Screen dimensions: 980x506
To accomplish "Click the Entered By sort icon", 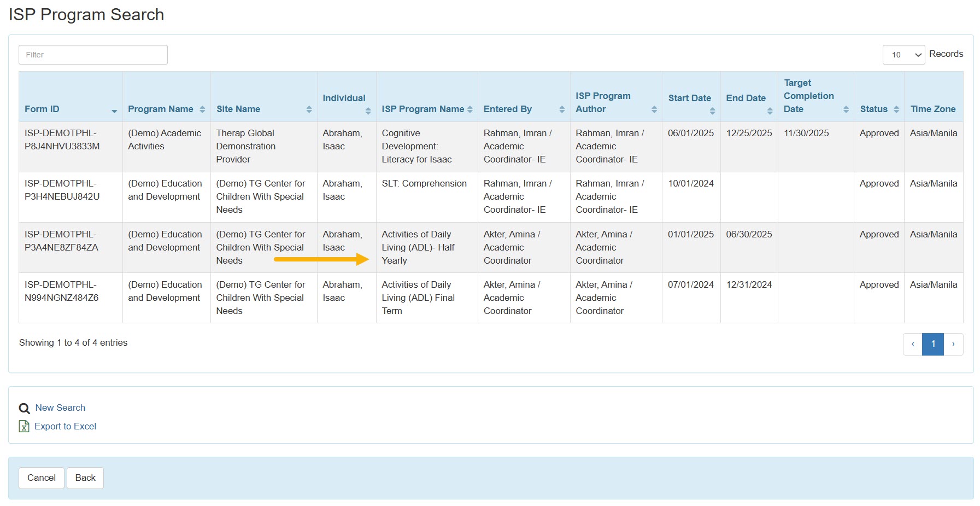I will pos(562,109).
